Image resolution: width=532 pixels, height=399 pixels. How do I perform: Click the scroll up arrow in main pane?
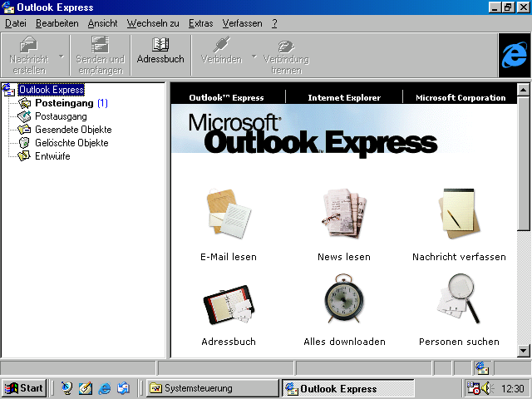[x=523, y=90]
